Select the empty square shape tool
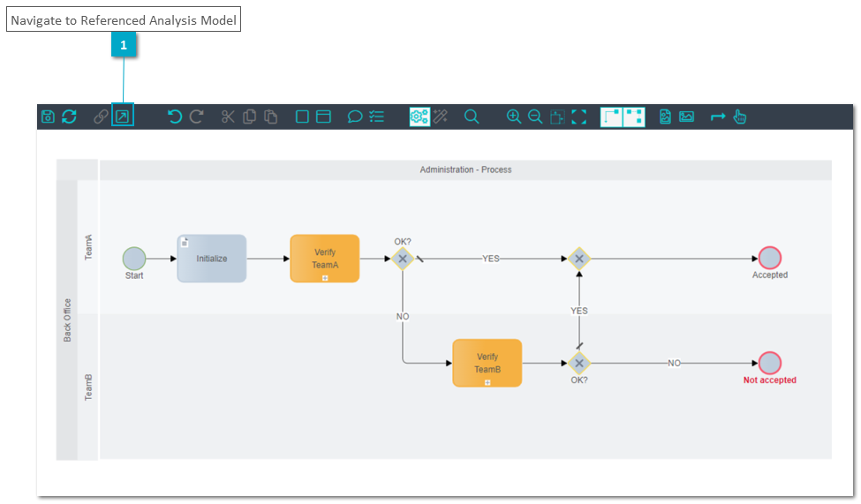 [302, 117]
